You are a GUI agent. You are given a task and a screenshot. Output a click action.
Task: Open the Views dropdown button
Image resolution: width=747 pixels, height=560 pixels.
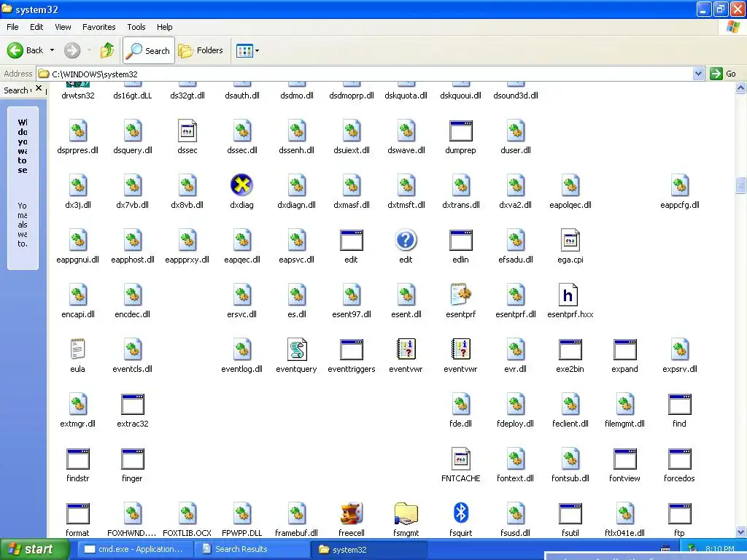(x=248, y=50)
